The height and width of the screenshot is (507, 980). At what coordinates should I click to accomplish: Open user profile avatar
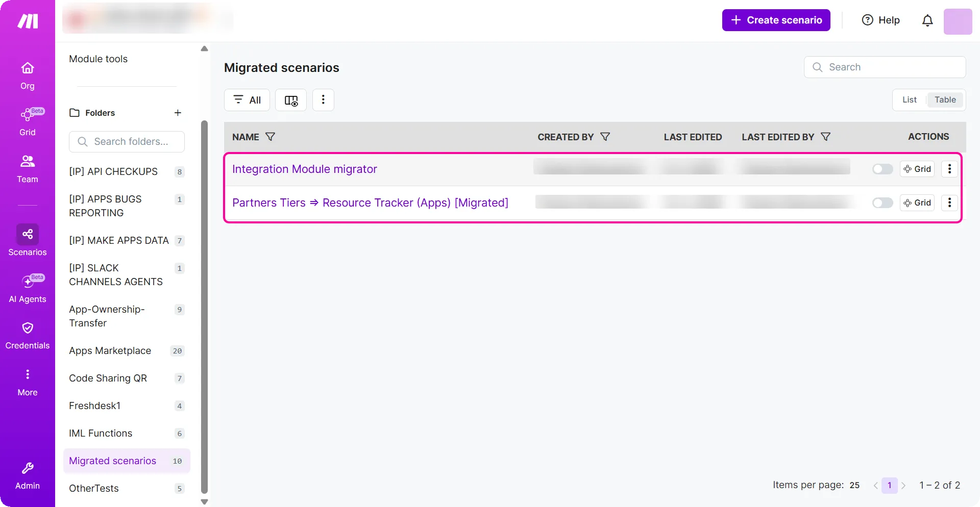958,21
